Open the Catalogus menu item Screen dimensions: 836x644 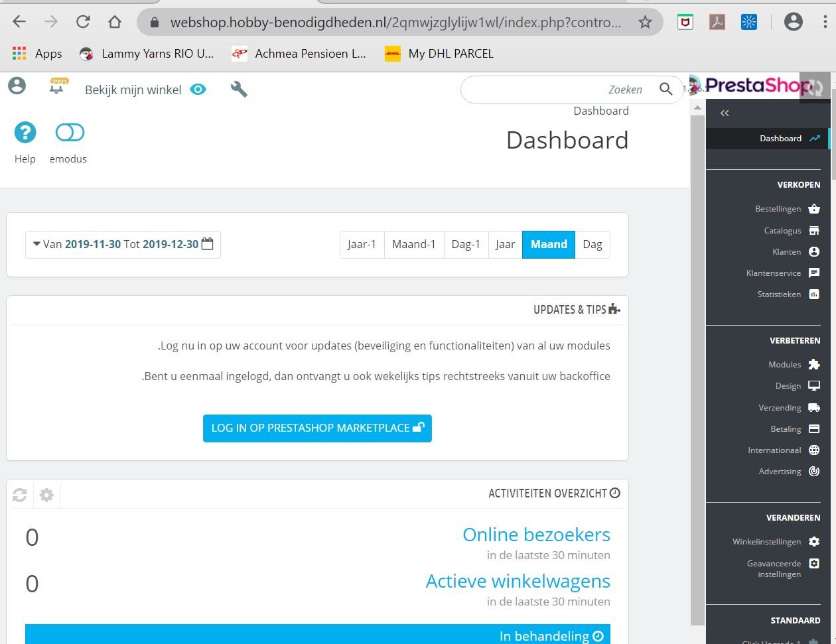click(x=782, y=231)
